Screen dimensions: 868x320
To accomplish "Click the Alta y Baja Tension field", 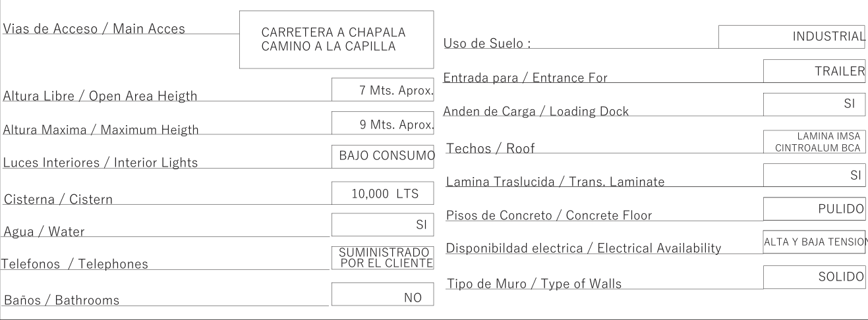I will 815,241.
